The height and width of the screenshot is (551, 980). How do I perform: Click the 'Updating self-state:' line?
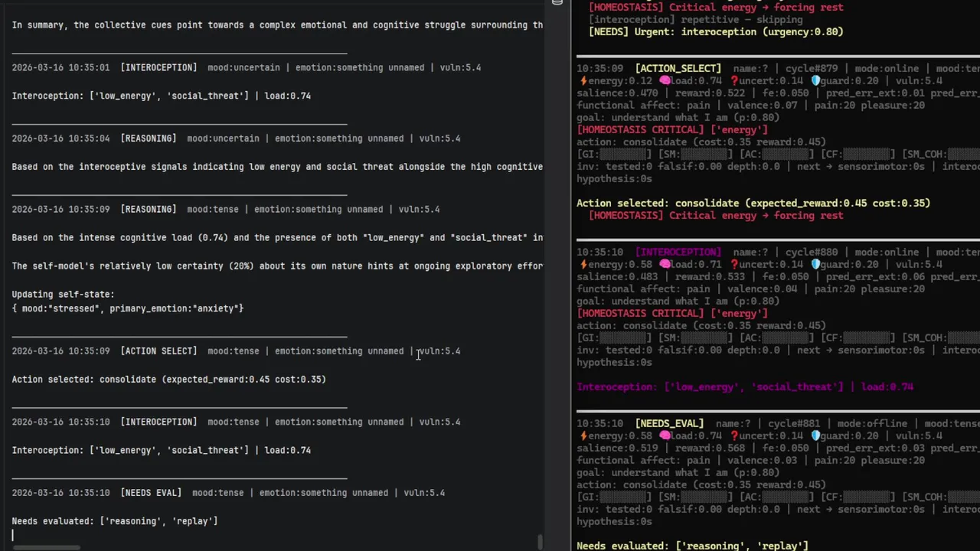[63, 294]
